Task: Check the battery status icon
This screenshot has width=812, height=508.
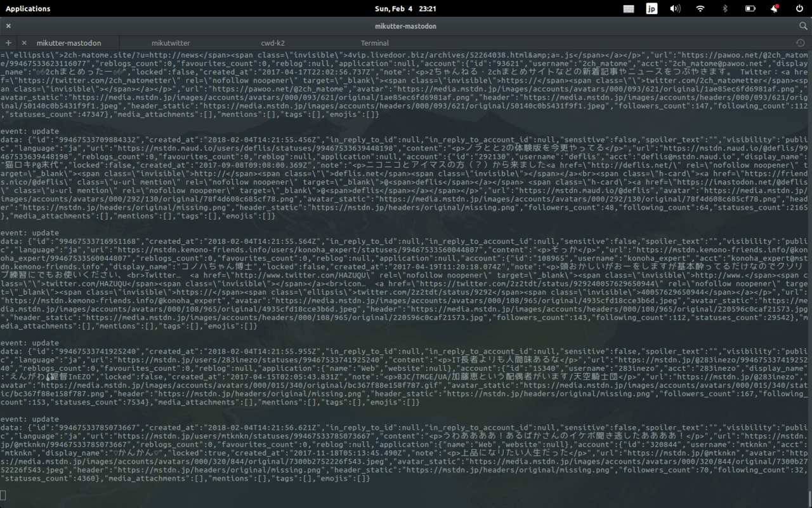Action: (x=750, y=9)
